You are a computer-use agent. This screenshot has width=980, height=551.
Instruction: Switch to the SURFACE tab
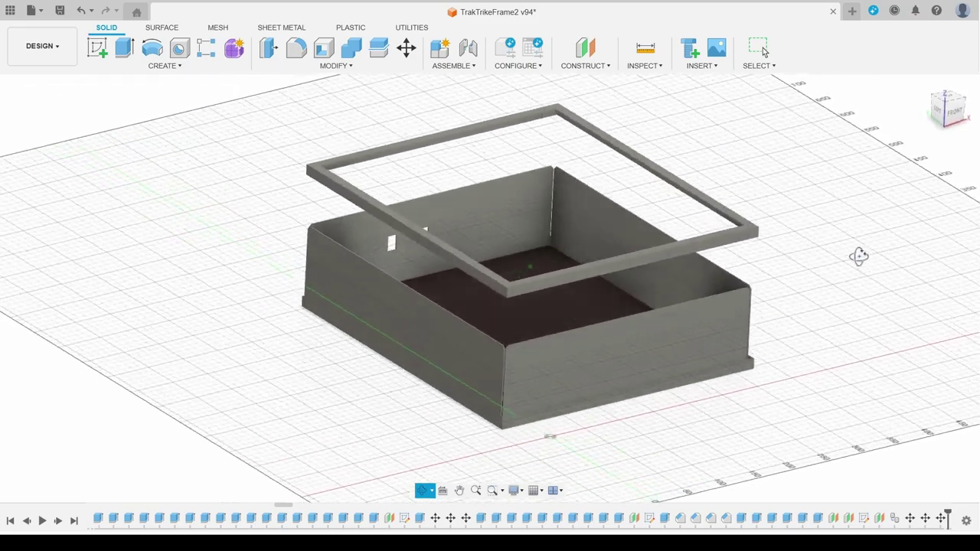(162, 28)
